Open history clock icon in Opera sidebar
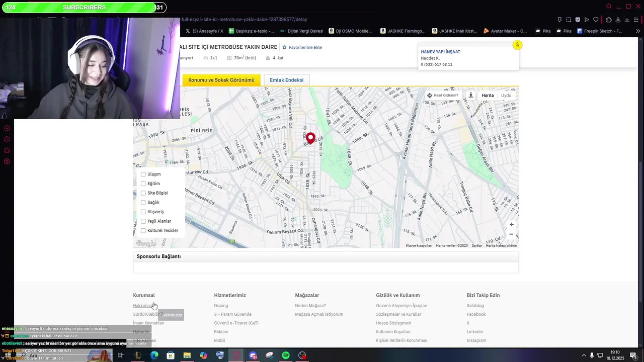Image resolution: width=644 pixels, height=362 pixels. pos(7,139)
